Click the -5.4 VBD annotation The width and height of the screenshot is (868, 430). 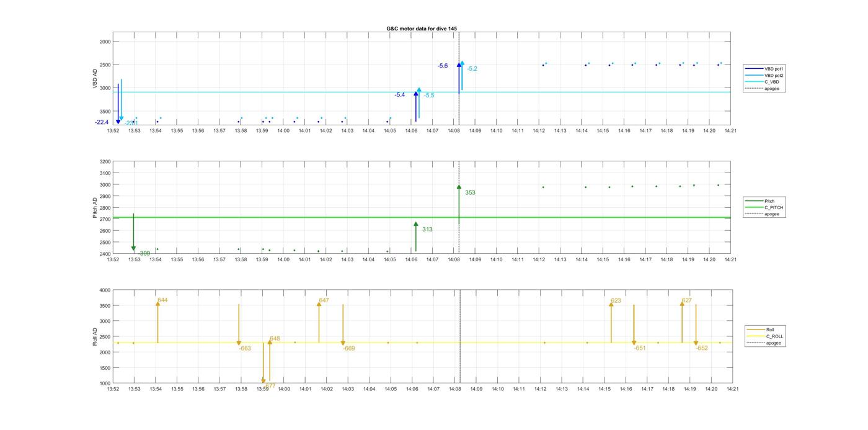[x=400, y=95]
